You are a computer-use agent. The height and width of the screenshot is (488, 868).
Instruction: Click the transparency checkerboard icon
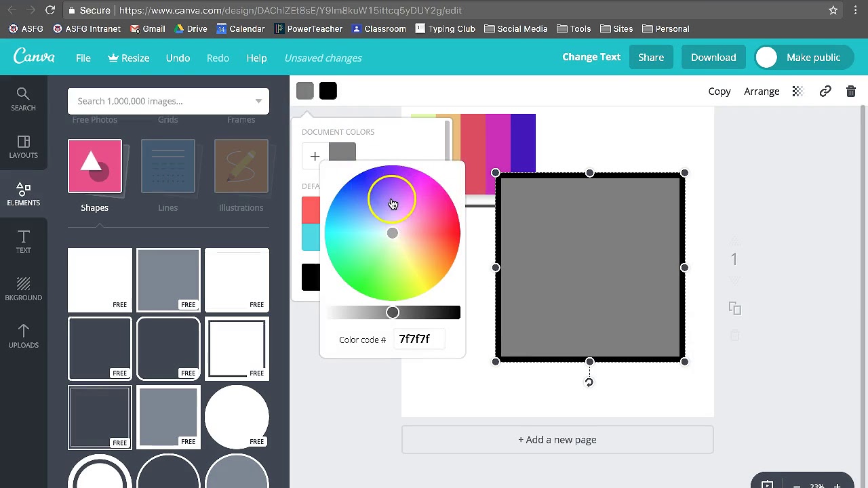pos(797,91)
